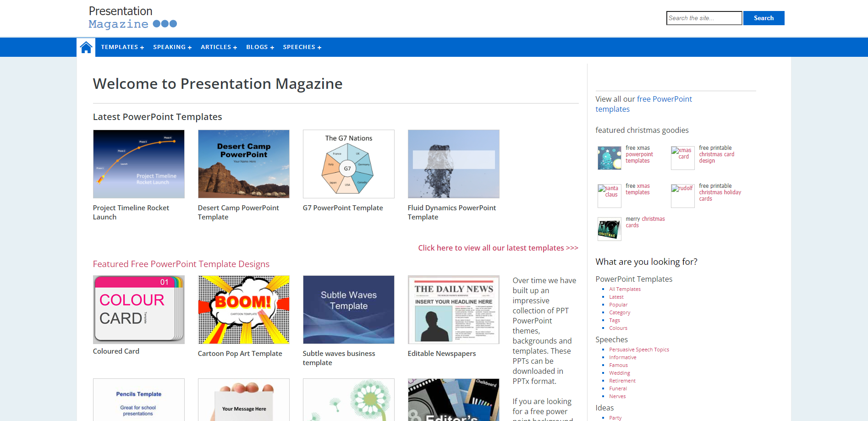Open Informative speeches link
The height and width of the screenshot is (421, 868).
pyautogui.click(x=623, y=357)
